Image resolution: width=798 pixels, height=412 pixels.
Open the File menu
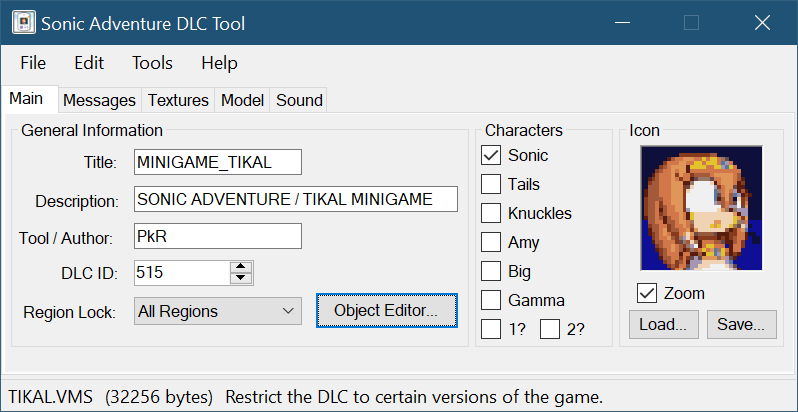coord(33,63)
